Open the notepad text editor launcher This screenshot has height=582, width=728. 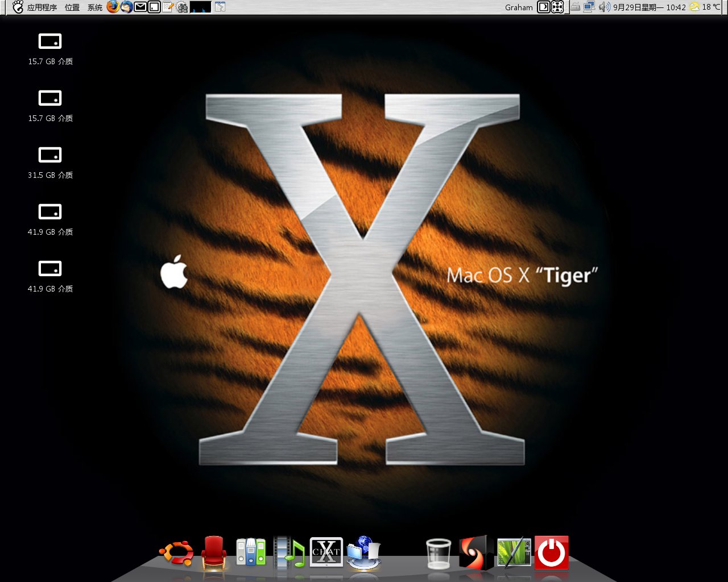(168, 7)
